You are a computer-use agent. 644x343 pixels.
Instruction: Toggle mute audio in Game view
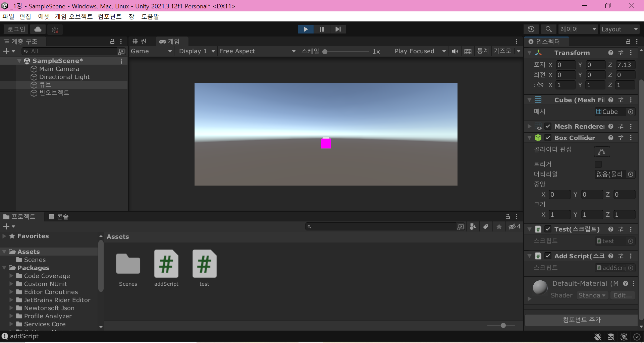pos(455,51)
